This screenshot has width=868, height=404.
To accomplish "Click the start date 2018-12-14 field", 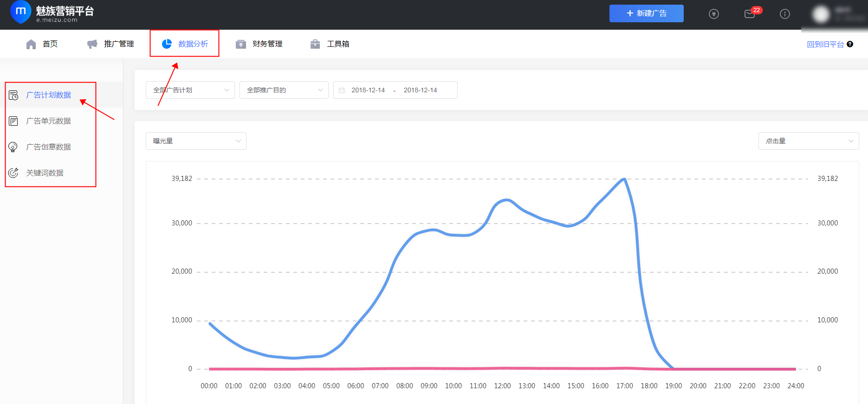I will point(368,90).
